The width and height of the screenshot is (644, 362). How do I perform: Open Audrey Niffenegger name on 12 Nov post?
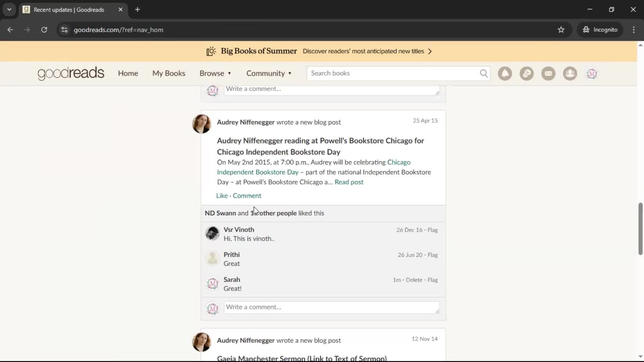point(246,341)
